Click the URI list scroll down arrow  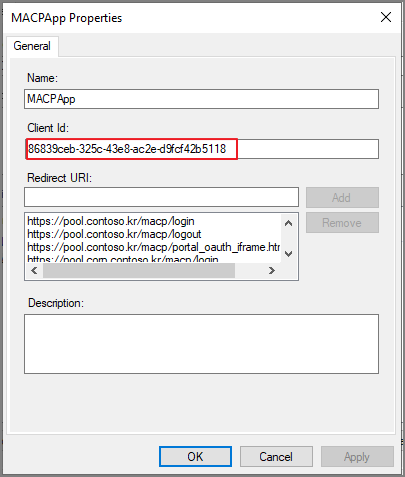tap(289, 254)
